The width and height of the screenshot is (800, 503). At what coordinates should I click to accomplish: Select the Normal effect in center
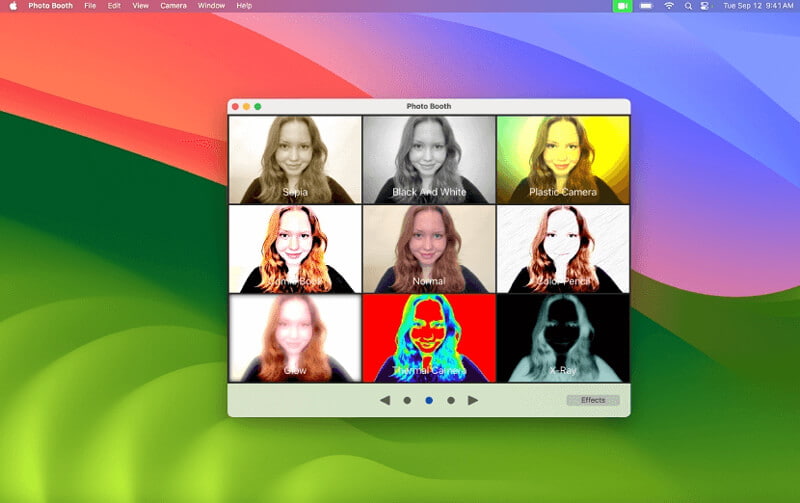click(x=429, y=249)
